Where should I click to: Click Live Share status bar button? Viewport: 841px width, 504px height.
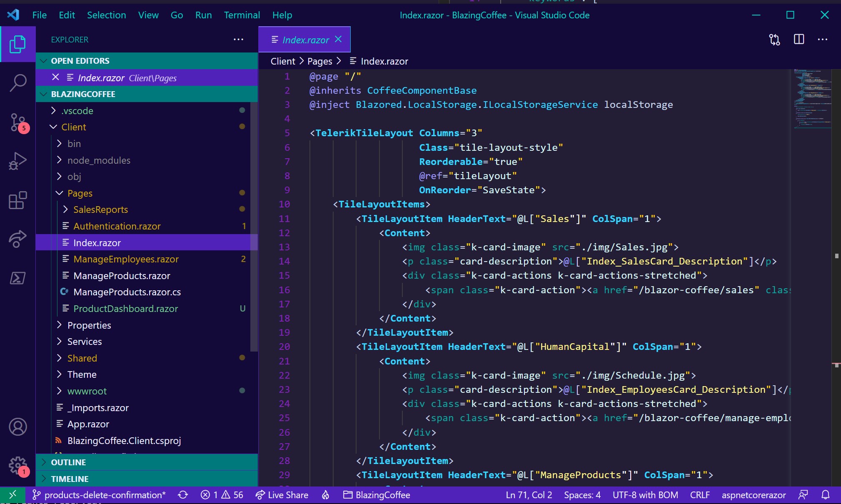tap(282, 495)
